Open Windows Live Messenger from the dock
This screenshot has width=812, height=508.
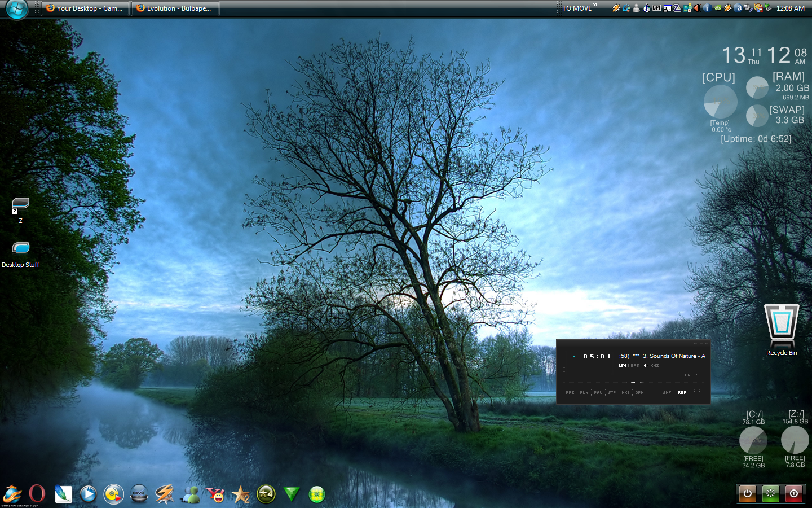click(x=191, y=494)
